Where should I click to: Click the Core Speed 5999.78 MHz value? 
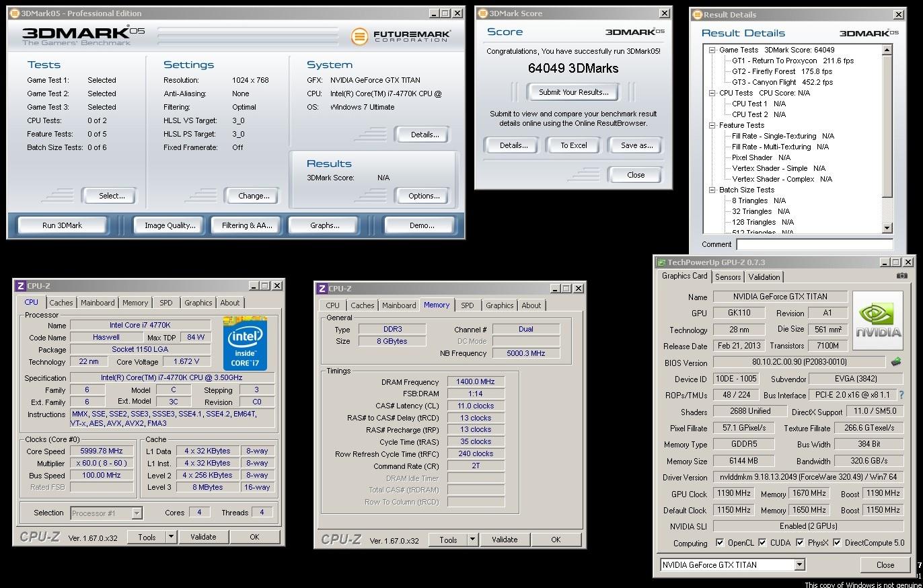[x=103, y=451]
